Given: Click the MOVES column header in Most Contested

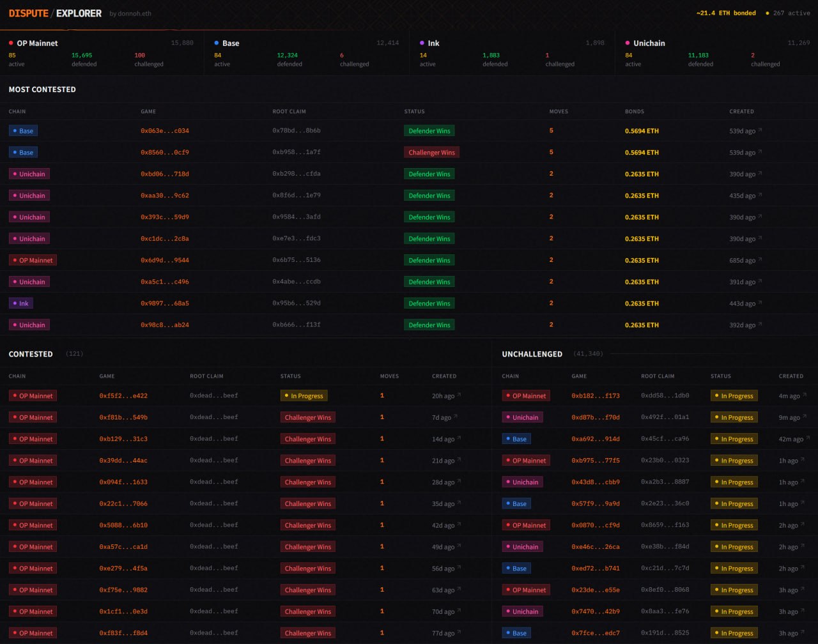Looking at the screenshot, I should [x=558, y=112].
